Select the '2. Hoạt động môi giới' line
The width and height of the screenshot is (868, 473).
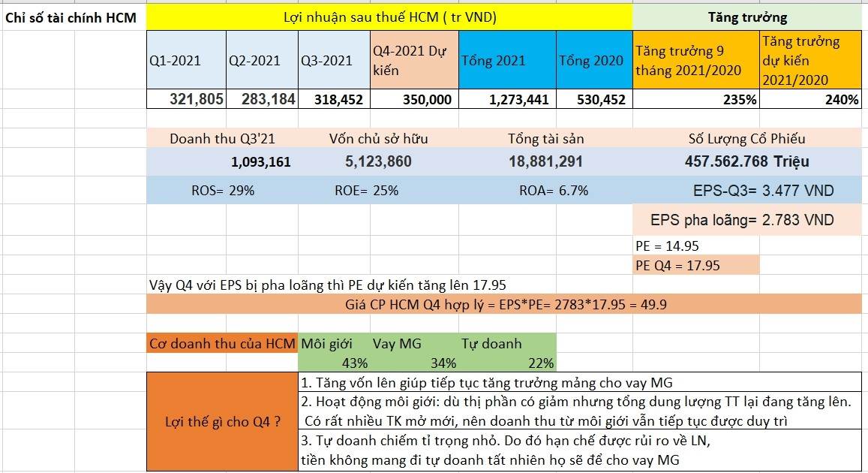tap(576, 402)
